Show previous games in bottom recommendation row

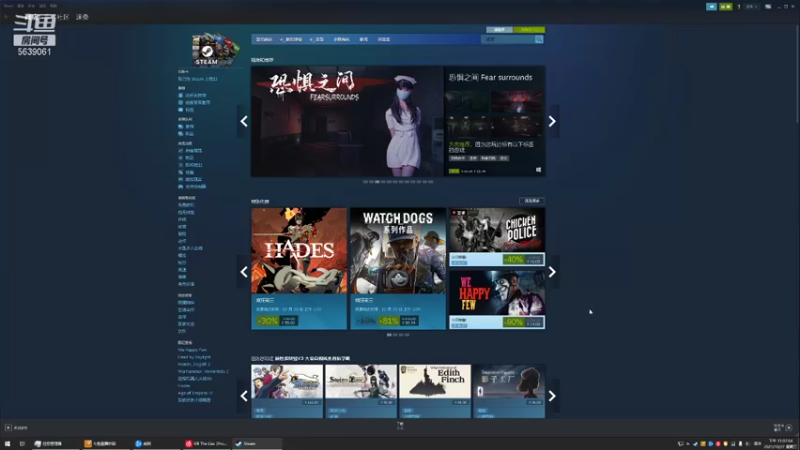[244, 396]
